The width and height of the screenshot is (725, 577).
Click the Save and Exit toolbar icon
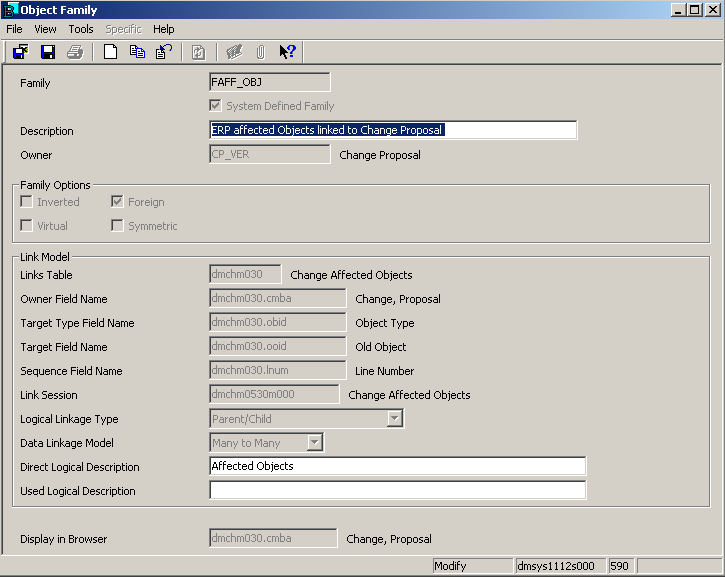tap(20, 52)
